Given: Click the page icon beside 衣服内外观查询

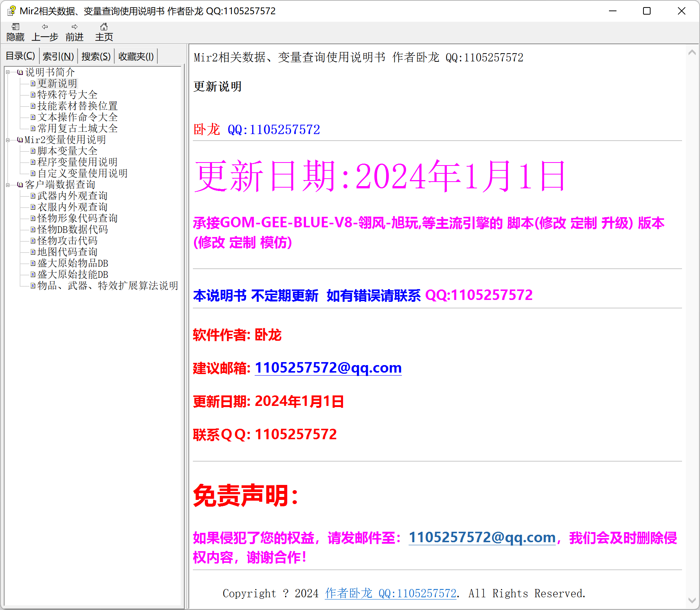Looking at the screenshot, I should pyautogui.click(x=33, y=207).
